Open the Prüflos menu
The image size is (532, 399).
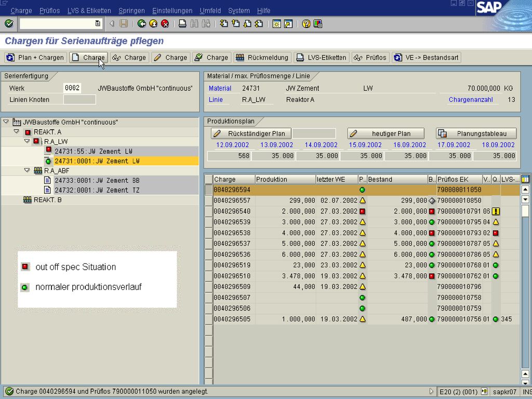point(49,11)
